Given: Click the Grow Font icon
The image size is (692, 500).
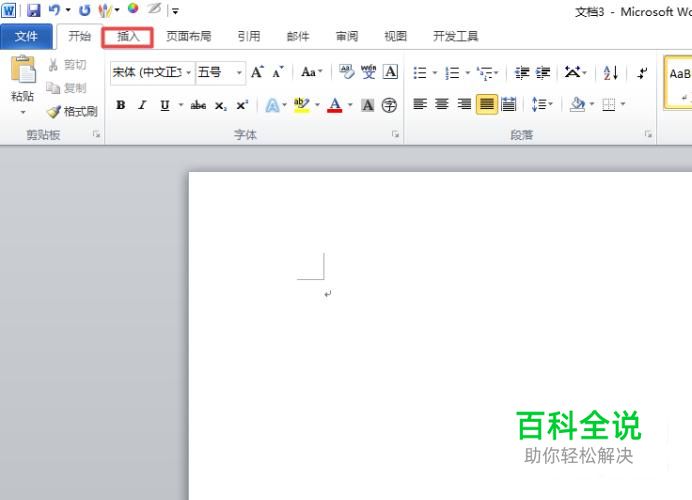Looking at the screenshot, I should pos(257,72).
